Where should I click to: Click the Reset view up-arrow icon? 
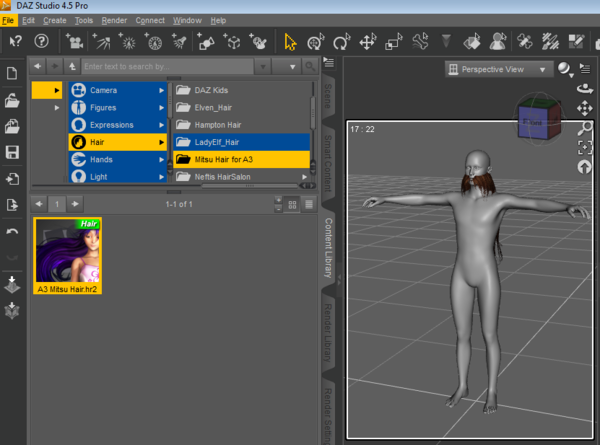584,167
